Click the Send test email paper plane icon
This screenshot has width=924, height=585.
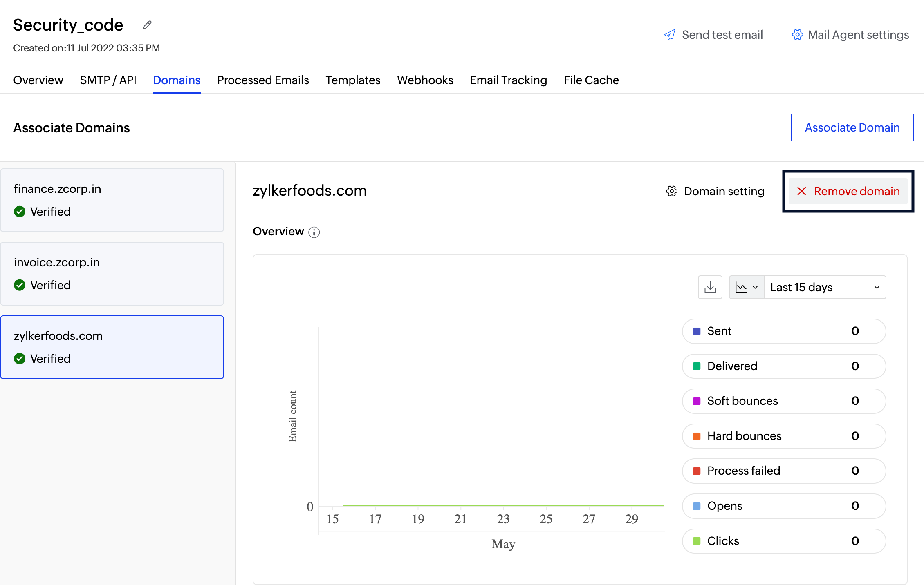(670, 34)
